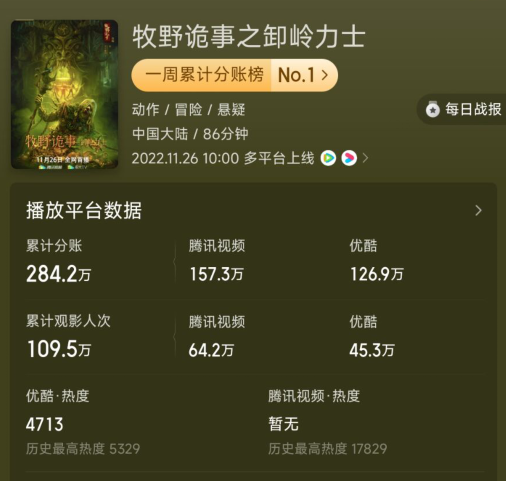Tap Tencent Video viewers 64.2万
506x481 pixels.
pyautogui.click(x=211, y=350)
